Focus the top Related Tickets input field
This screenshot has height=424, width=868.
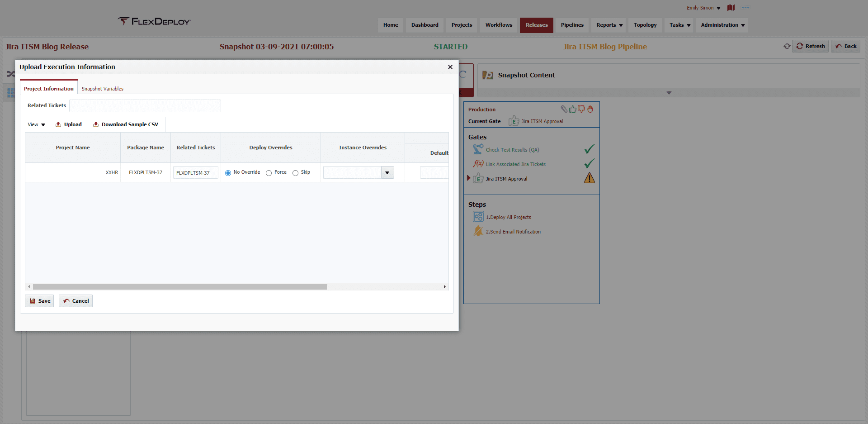145,105
